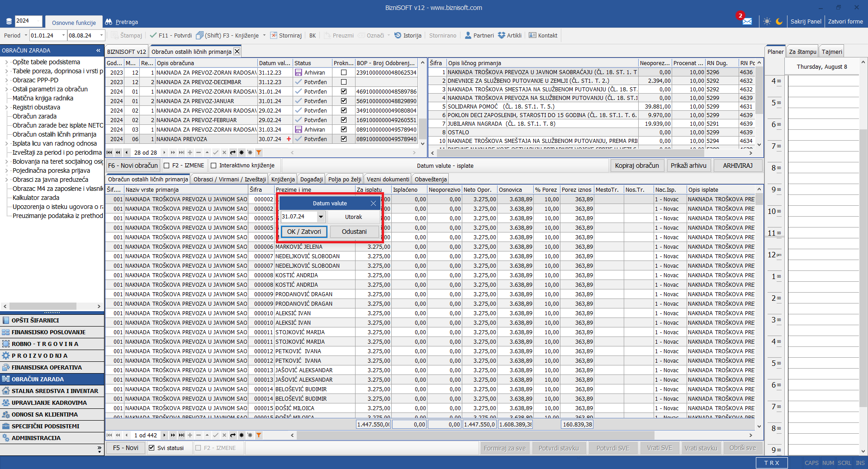The width and height of the screenshot is (868, 469).
Task: Uncheck the Svi statusi checkbox
Action: (152, 448)
